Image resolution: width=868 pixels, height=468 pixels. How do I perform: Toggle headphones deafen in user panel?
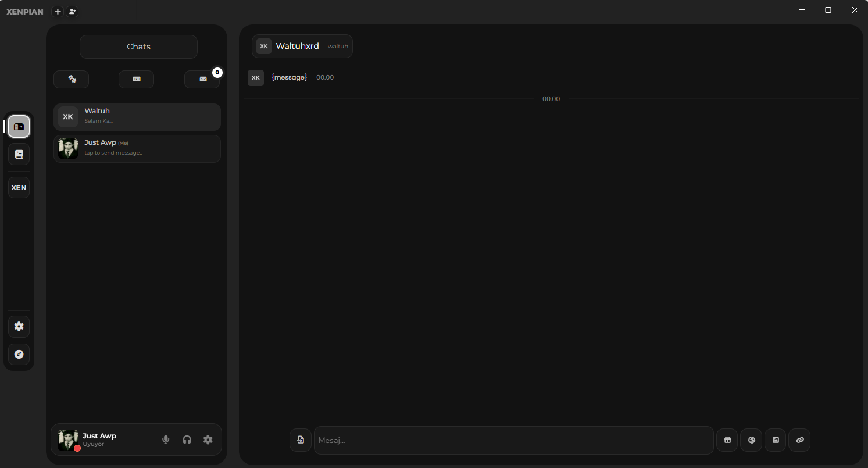187,440
